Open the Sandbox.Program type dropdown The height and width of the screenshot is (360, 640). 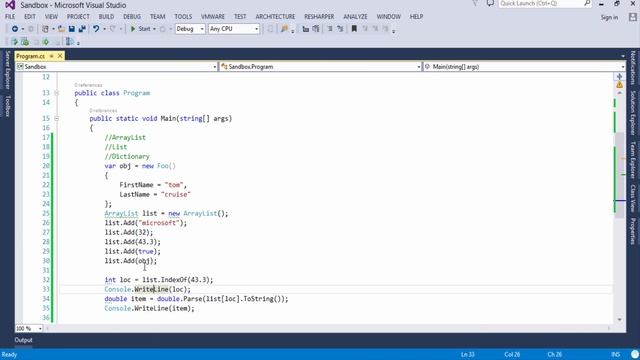click(320, 67)
